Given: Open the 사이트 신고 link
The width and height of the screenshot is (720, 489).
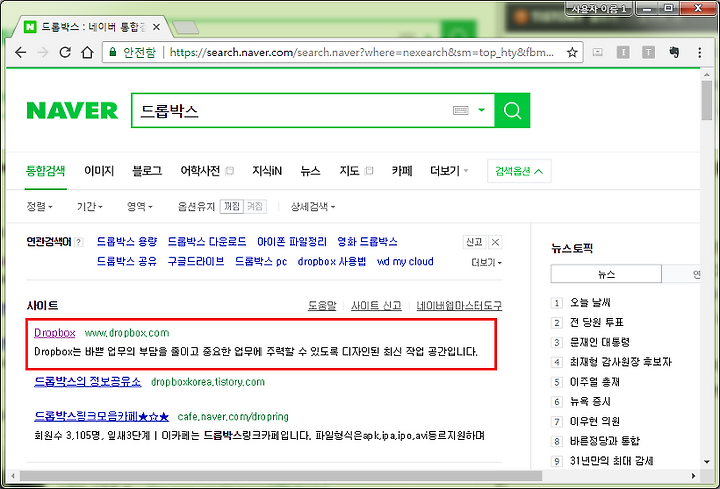Looking at the screenshot, I should point(376,305).
